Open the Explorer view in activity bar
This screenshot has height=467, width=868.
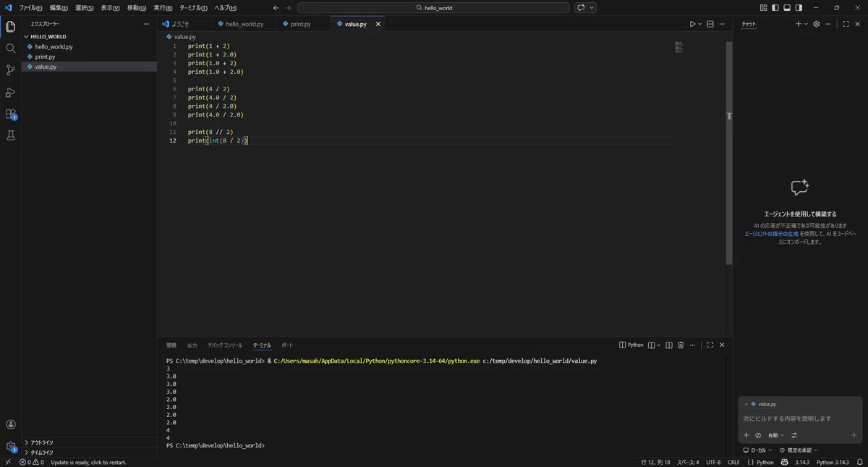click(x=10, y=27)
